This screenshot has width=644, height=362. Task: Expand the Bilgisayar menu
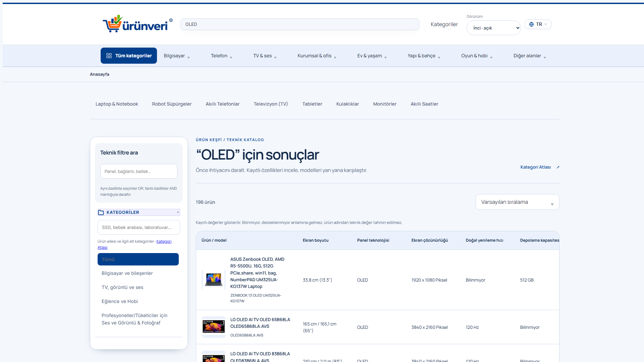pos(177,56)
